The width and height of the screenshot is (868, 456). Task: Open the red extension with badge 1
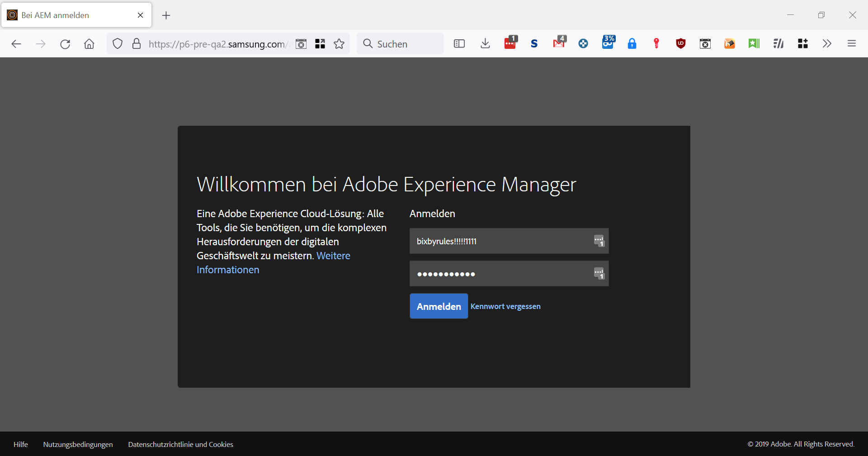coord(510,43)
